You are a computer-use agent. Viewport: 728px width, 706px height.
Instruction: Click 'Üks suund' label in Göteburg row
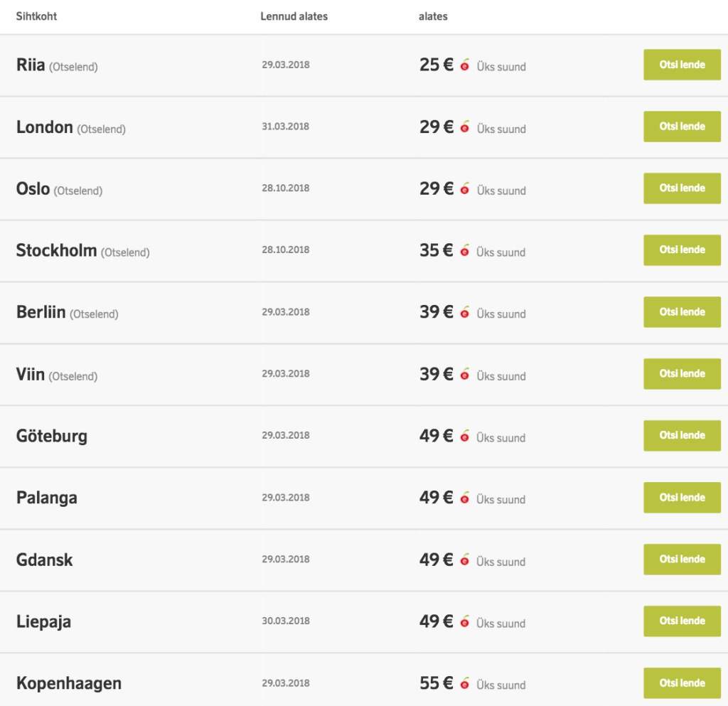501,438
